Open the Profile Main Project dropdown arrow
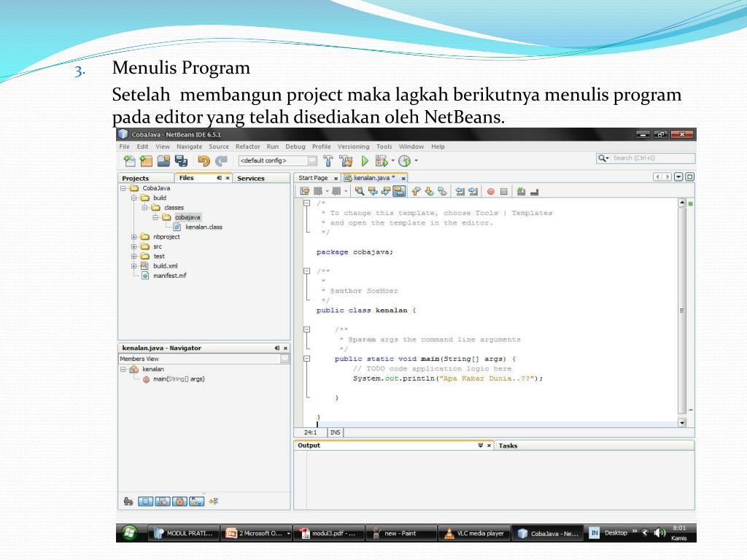The width and height of the screenshot is (747, 560). (416, 160)
